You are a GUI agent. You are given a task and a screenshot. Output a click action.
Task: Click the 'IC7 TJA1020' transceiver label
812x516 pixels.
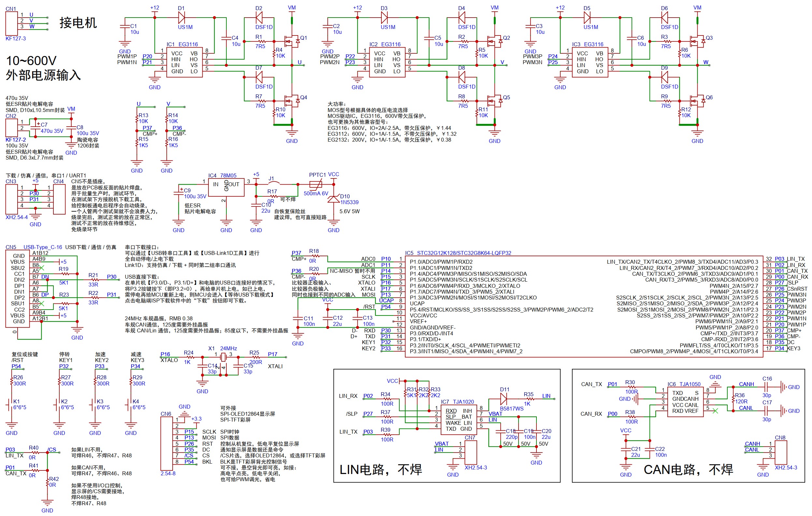click(457, 402)
